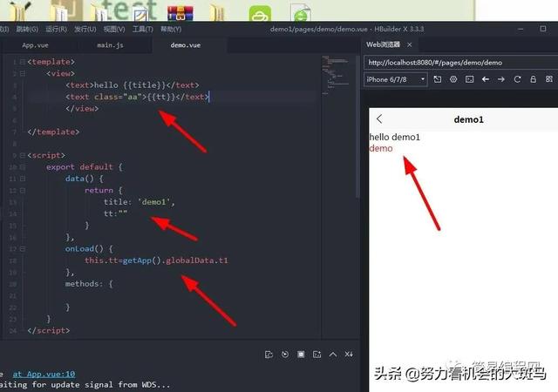Go forward with browser right arrow
This screenshot has width=558, height=392.
(x=501, y=79)
